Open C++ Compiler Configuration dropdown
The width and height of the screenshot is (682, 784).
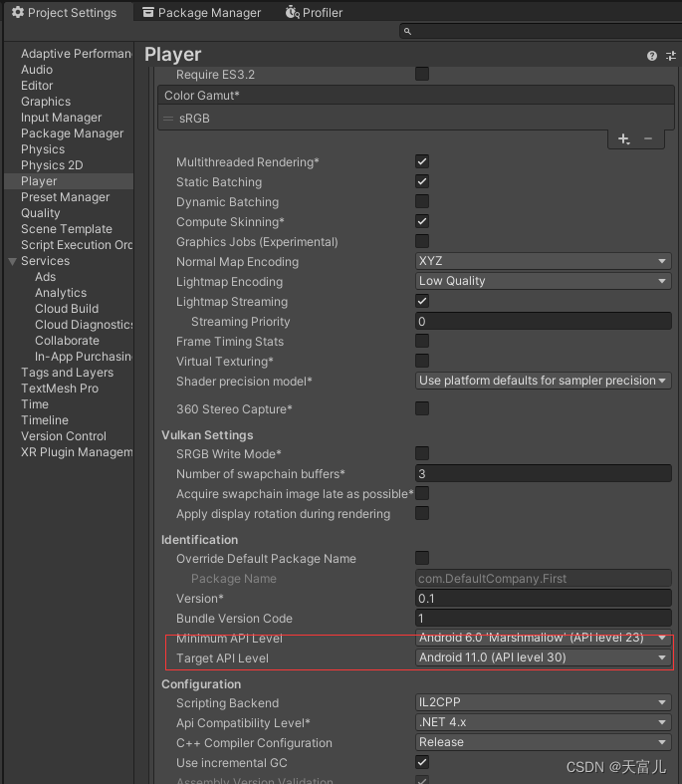[x=543, y=742]
